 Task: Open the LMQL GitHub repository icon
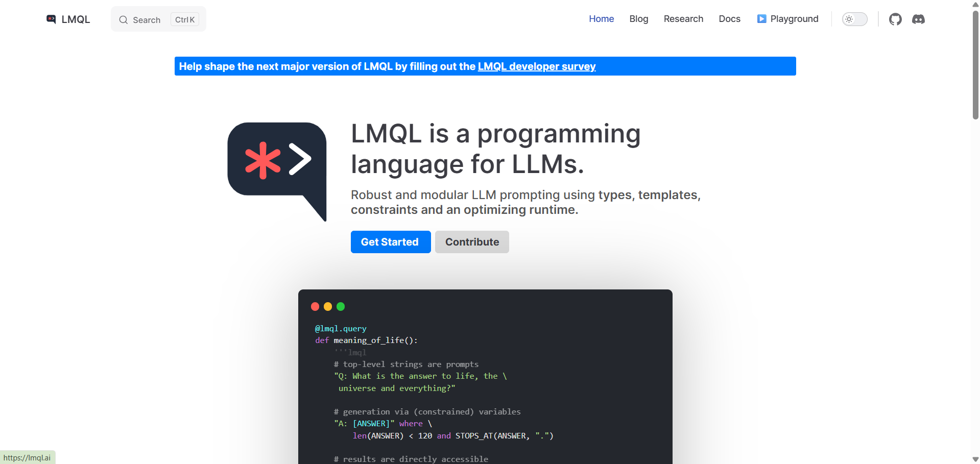point(895,19)
